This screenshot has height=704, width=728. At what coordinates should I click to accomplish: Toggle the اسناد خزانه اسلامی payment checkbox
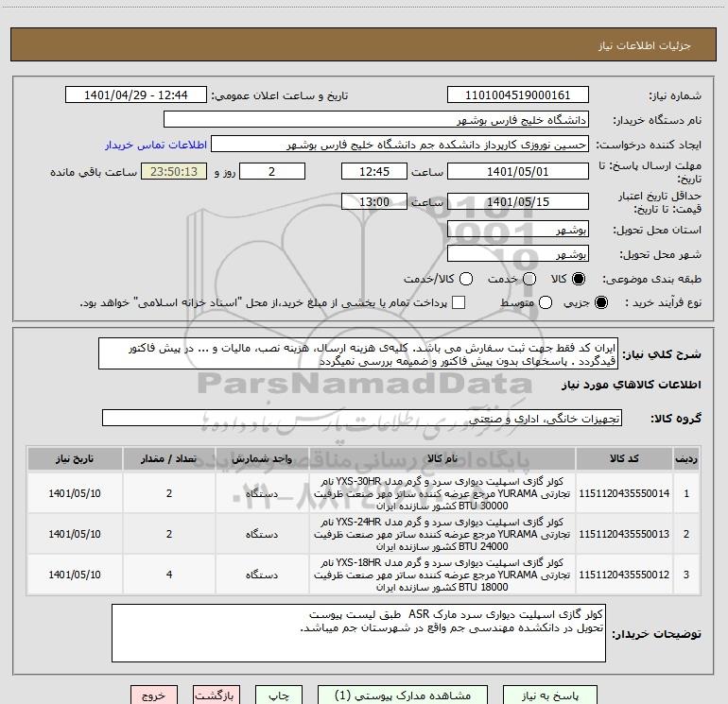click(459, 302)
